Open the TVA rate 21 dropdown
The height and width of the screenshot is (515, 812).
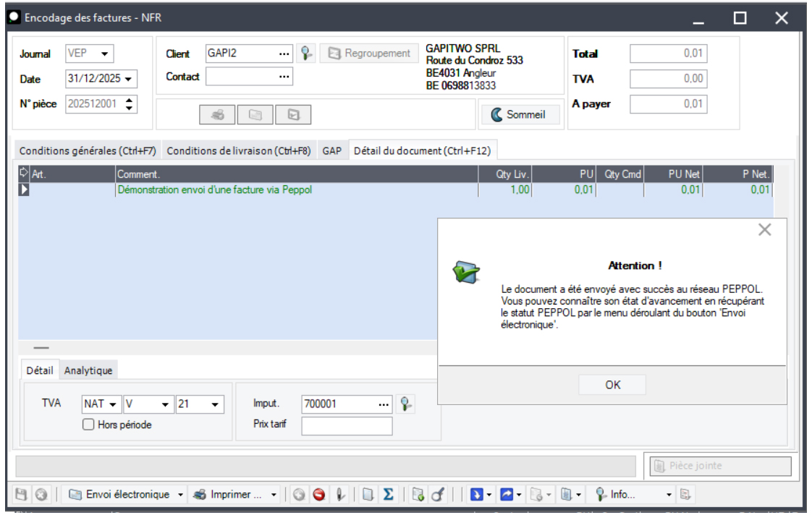coord(215,404)
